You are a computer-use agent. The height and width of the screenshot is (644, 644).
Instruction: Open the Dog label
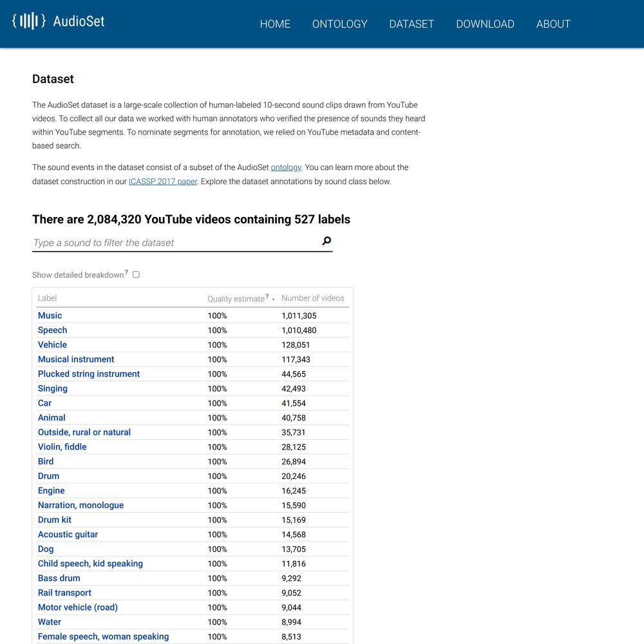pyautogui.click(x=46, y=549)
